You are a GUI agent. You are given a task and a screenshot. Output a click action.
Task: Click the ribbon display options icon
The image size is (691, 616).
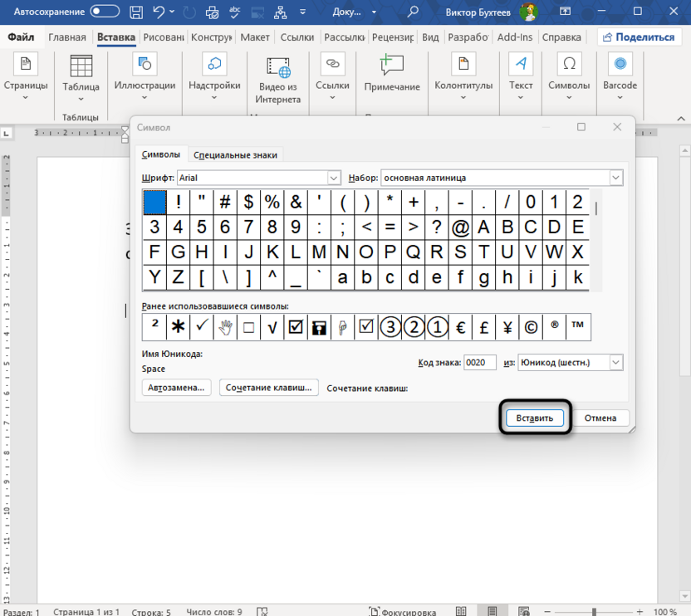point(565,12)
